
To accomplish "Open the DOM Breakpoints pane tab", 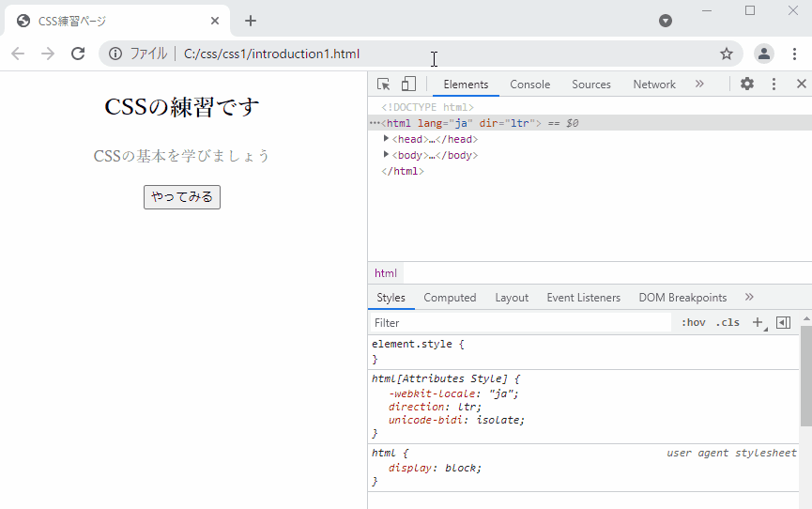I will [x=682, y=298].
